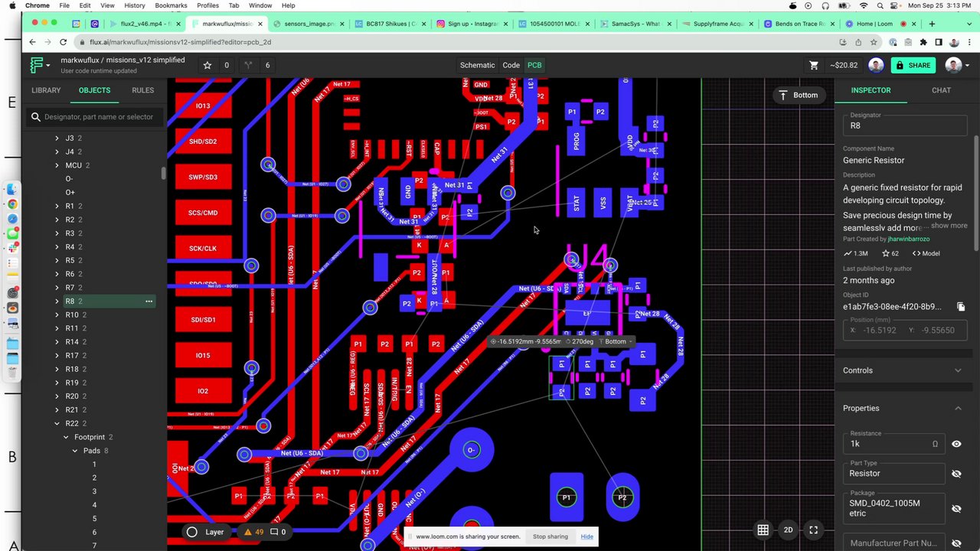
Task: Open the Bookmarks menu in menu bar
Action: (171, 5)
